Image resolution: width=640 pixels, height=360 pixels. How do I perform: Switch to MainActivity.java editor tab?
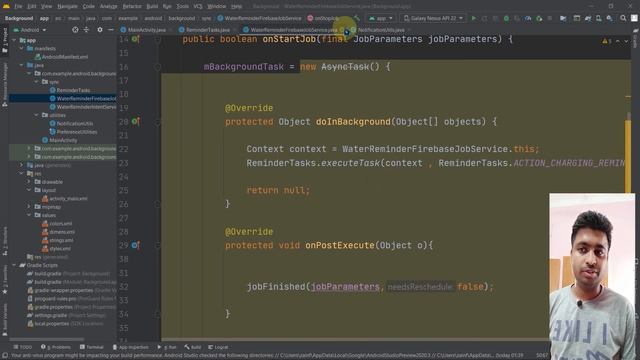tap(147, 30)
